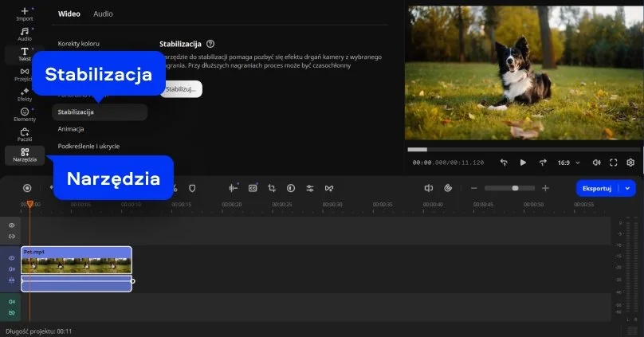
Task: Click the timeline zoom slider handle
Action: 515,188
